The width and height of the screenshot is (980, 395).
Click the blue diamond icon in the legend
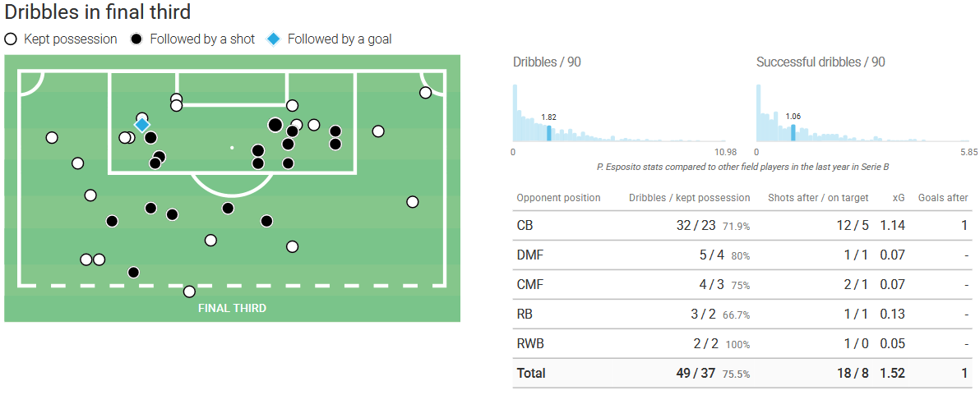[x=275, y=39]
